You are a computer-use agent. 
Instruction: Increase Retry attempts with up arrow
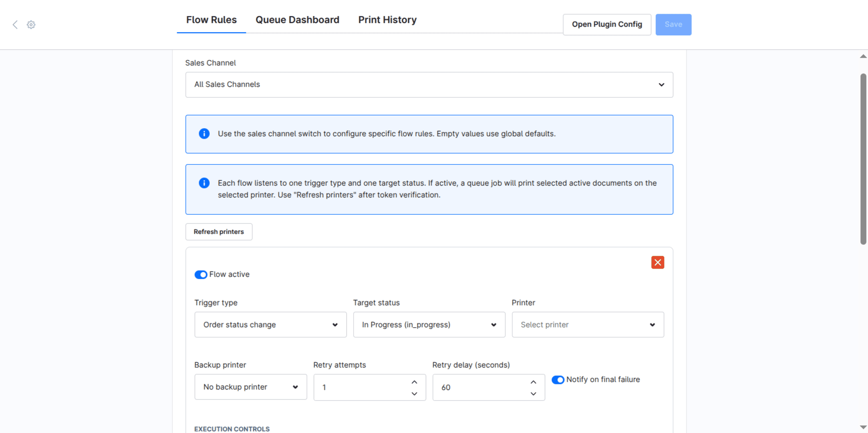414,382
